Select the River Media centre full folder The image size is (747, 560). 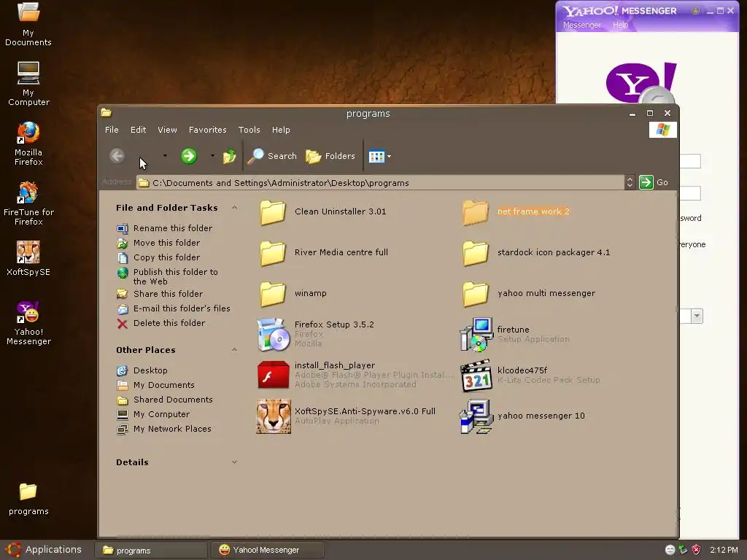pyautogui.click(x=324, y=252)
